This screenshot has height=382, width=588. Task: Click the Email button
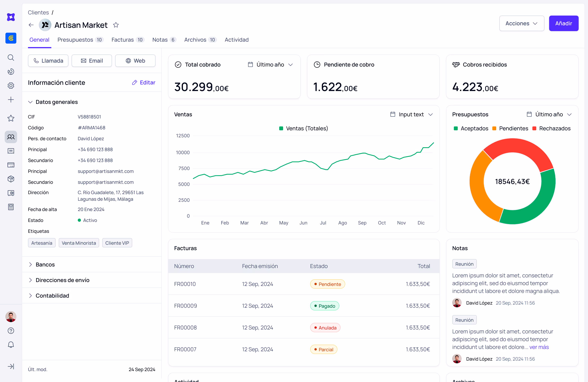(92, 61)
